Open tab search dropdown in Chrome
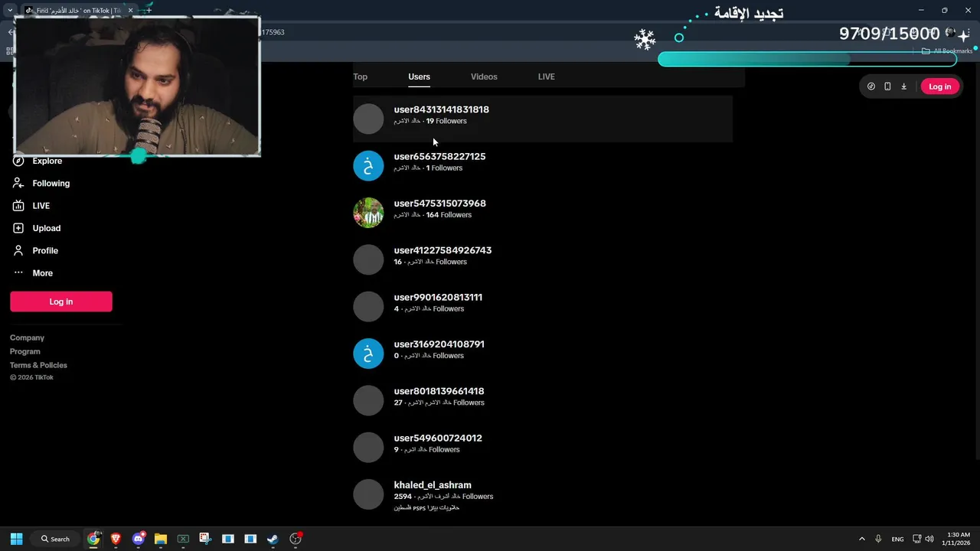This screenshot has width=980, height=551. 9,10
